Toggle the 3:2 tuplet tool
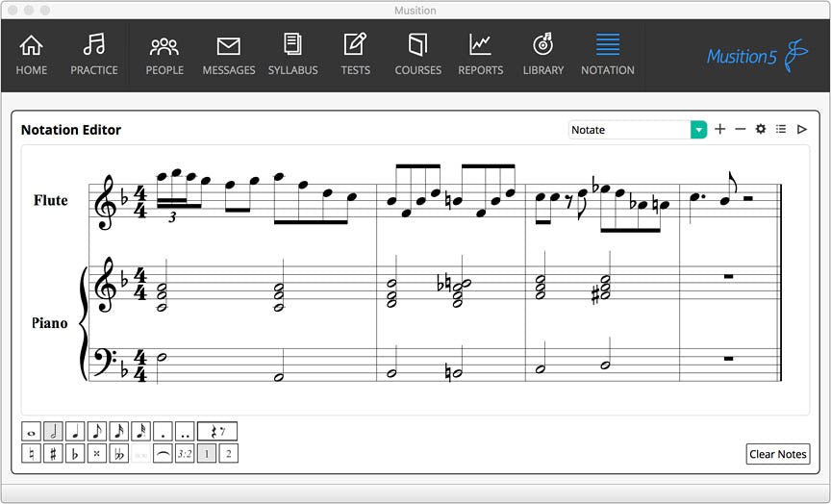Image resolution: width=831 pixels, height=504 pixels. pyautogui.click(x=185, y=454)
